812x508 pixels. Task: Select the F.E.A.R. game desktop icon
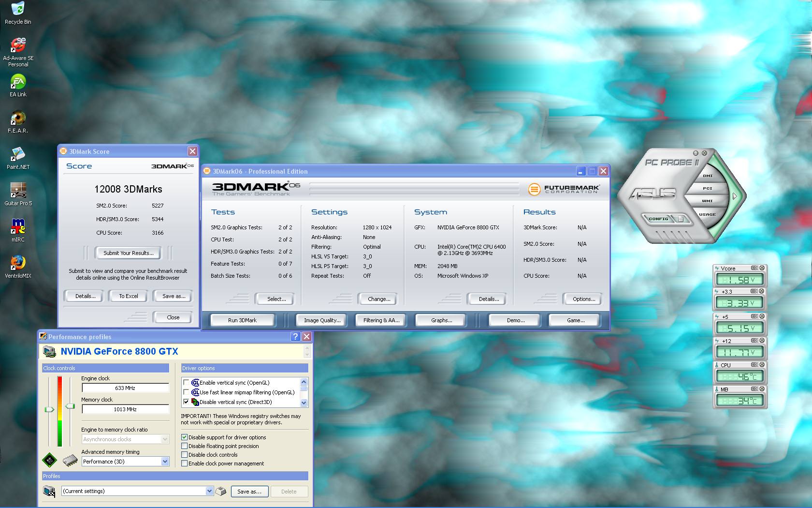tap(18, 122)
